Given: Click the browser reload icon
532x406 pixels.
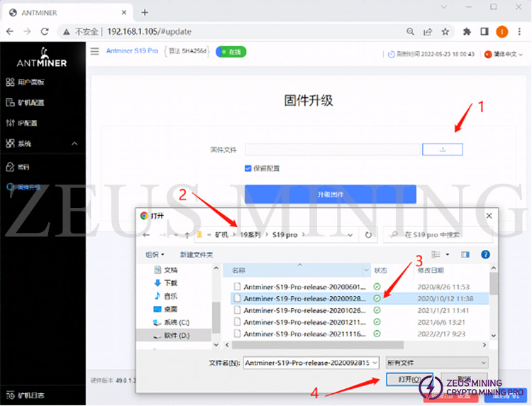Looking at the screenshot, I should point(45,32).
